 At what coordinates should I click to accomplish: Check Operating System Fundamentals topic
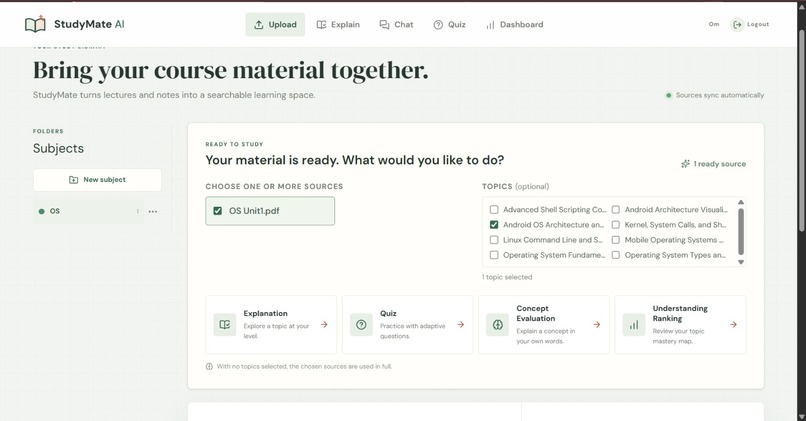click(x=494, y=255)
